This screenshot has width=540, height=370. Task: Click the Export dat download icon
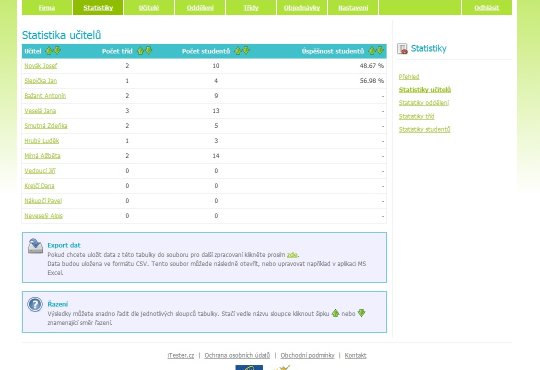35,246
